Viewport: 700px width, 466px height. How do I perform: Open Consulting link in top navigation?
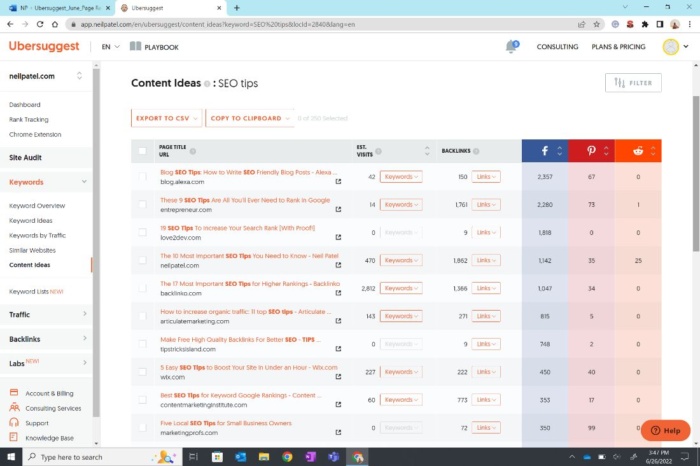point(557,46)
